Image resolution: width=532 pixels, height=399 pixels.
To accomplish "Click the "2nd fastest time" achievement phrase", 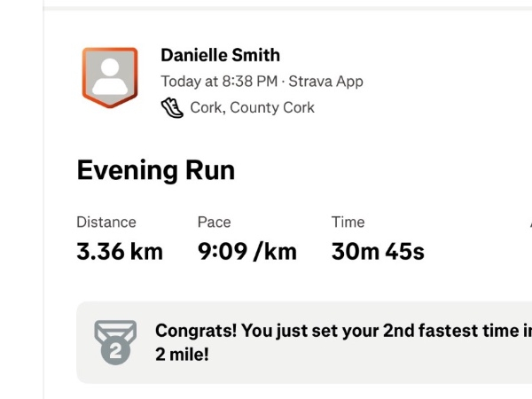I will [450, 331].
